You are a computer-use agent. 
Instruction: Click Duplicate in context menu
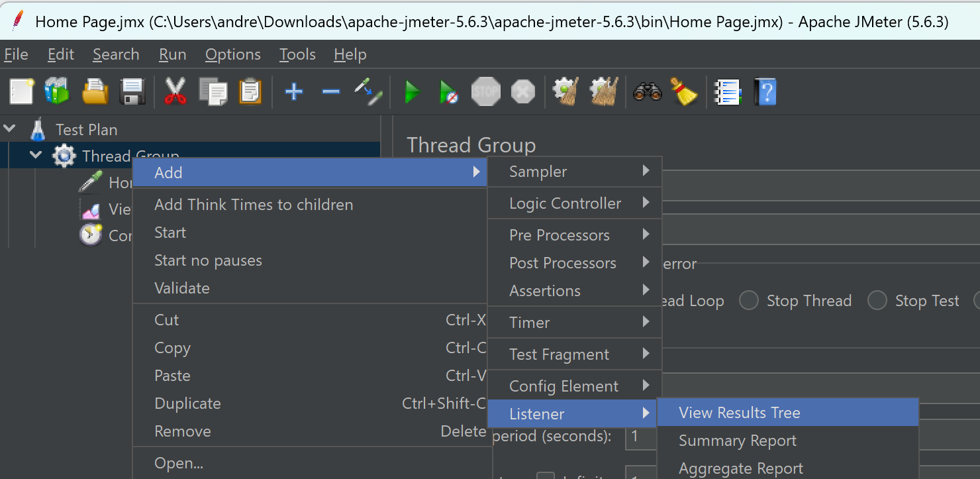pos(310,403)
